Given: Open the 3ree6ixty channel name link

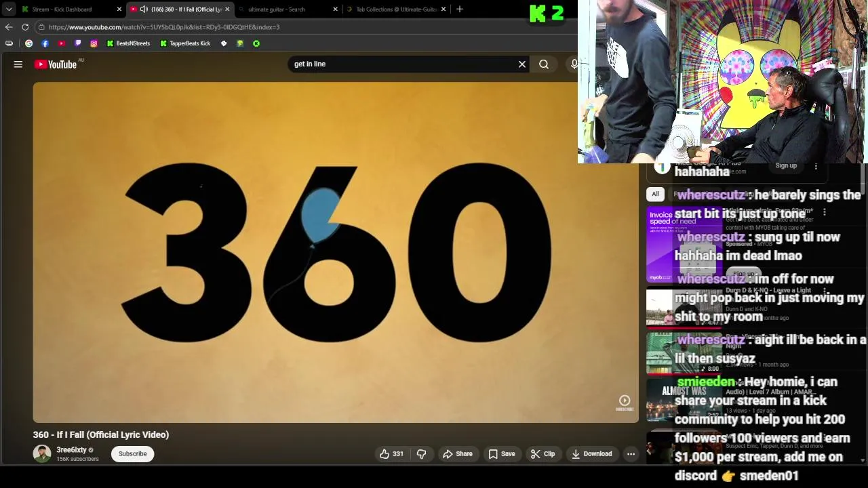Looking at the screenshot, I should pyautogui.click(x=71, y=450).
